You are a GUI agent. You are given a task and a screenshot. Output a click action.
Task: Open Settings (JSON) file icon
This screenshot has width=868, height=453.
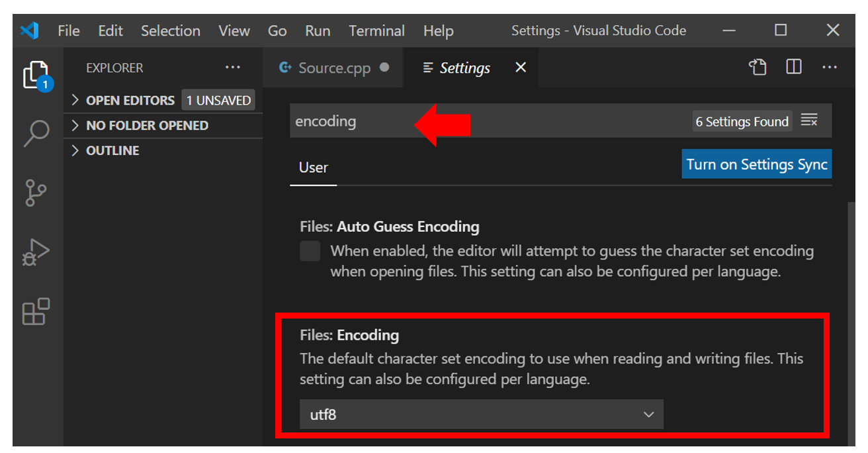(758, 68)
